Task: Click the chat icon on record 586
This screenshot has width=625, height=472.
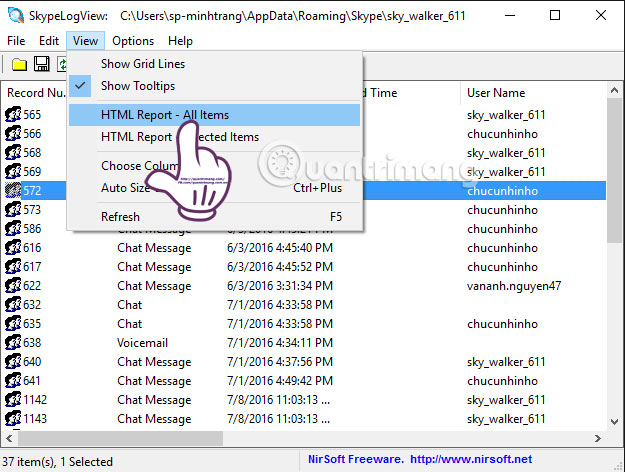Action: tap(13, 228)
